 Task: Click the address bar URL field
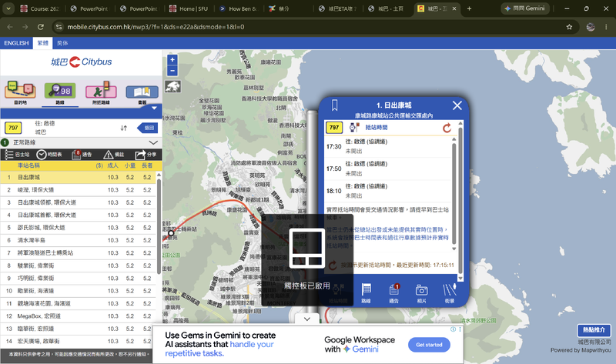click(314, 27)
